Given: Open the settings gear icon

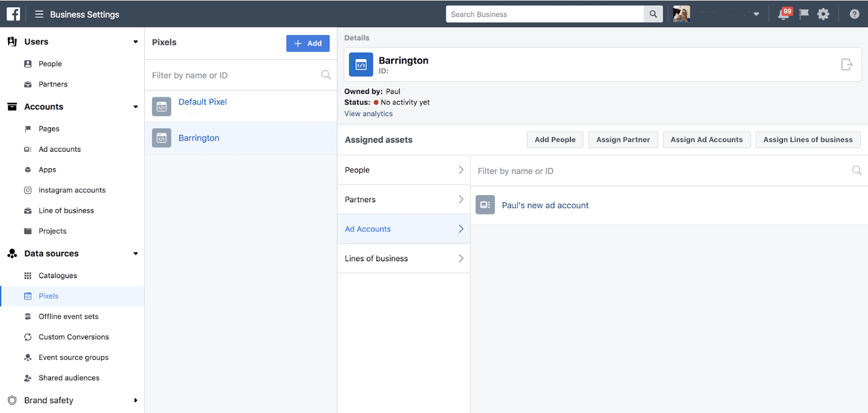Looking at the screenshot, I should pos(824,14).
